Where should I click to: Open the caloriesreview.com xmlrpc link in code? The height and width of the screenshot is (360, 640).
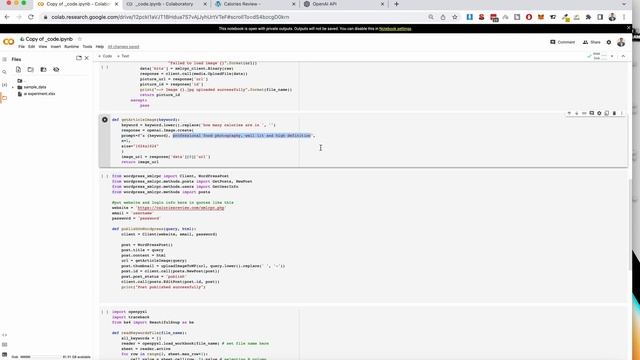[x=181, y=208]
